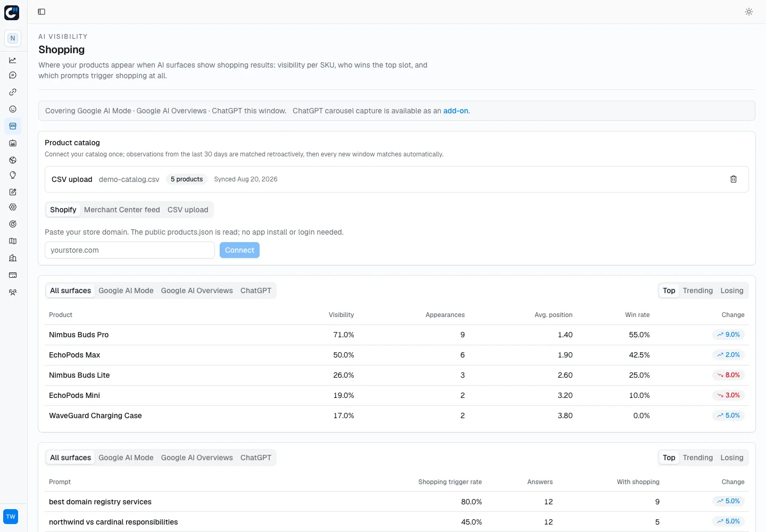Open the N workspace switcher
The height and width of the screenshot is (532, 766).
pyautogui.click(x=13, y=38)
